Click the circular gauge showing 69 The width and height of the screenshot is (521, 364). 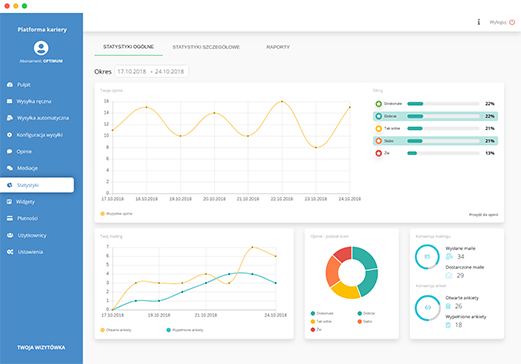pyautogui.click(x=427, y=308)
